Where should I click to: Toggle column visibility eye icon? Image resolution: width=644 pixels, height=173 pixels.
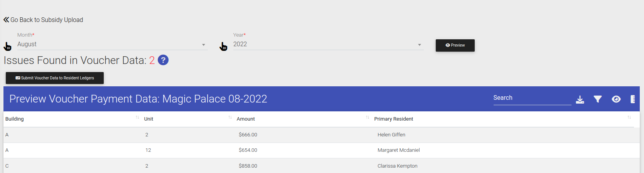tap(616, 99)
